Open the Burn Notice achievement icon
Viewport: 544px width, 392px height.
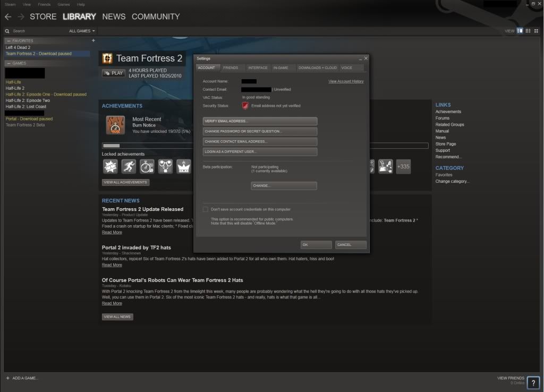click(115, 125)
